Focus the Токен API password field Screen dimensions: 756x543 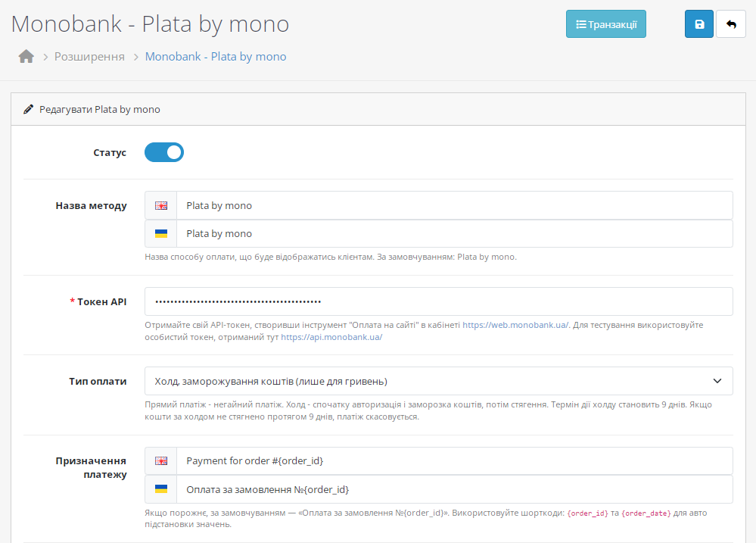pos(439,301)
